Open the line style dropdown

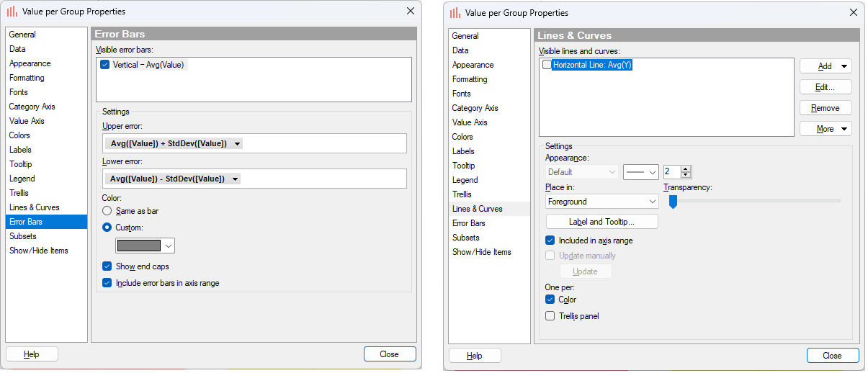pyautogui.click(x=641, y=172)
